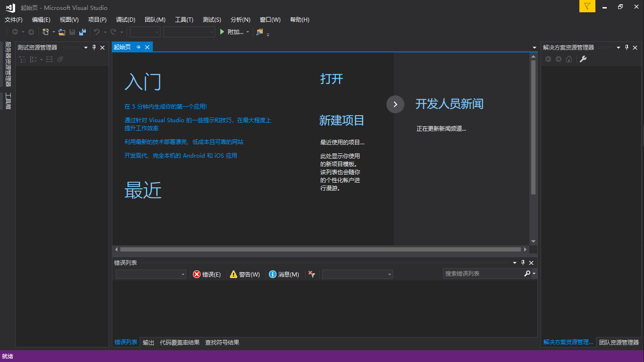The width and height of the screenshot is (644, 362).
Task: Open the build filter dropdown in 错误列表
Action: (x=357, y=274)
